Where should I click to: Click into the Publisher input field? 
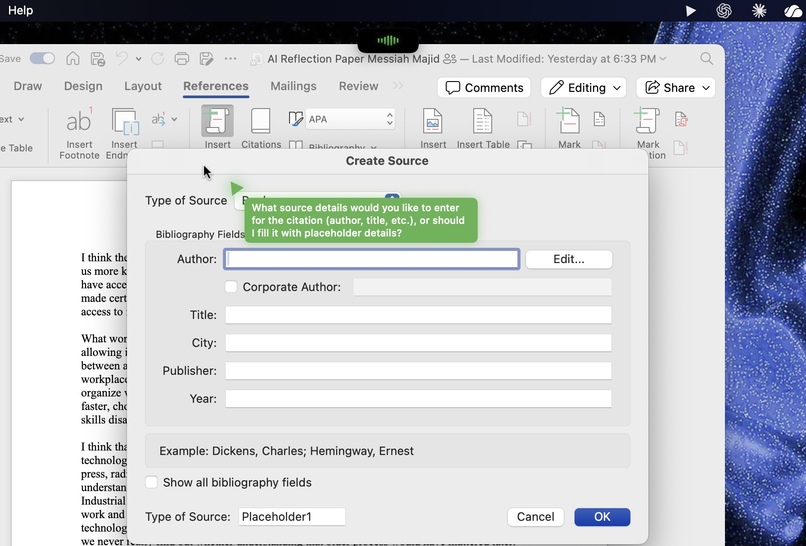click(418, 371)
